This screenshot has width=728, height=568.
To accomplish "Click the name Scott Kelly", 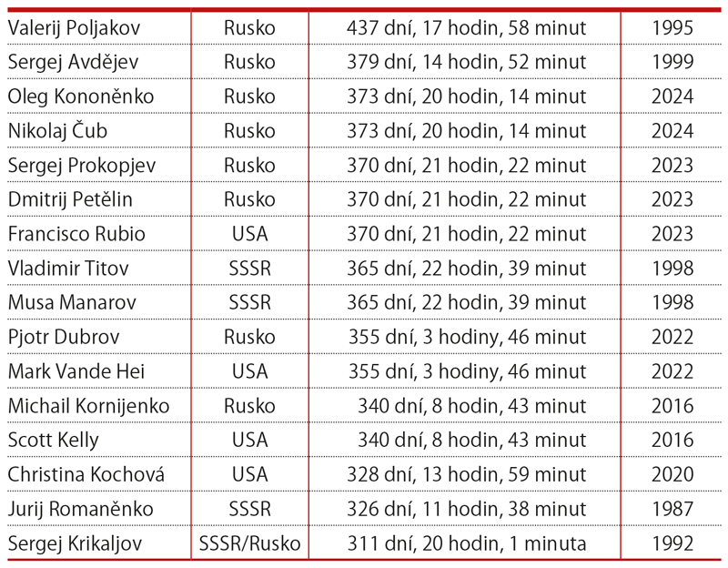I will tap(53, 440).
